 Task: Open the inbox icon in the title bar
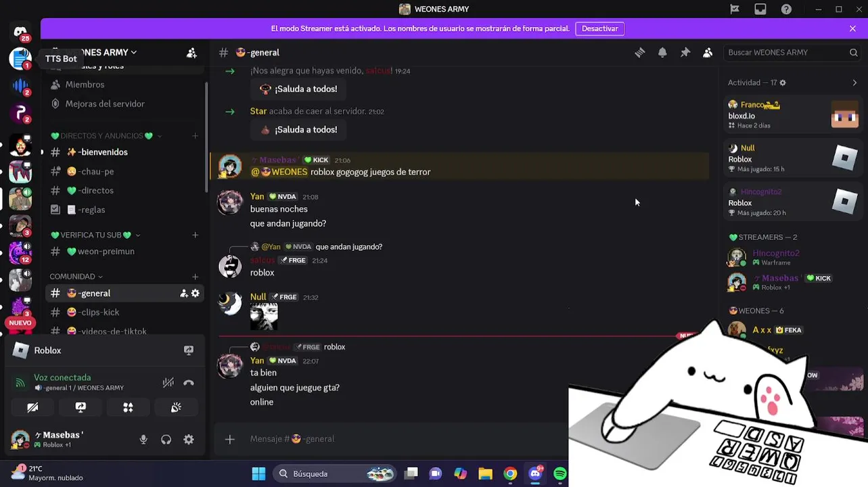click(x=760, y=9)
